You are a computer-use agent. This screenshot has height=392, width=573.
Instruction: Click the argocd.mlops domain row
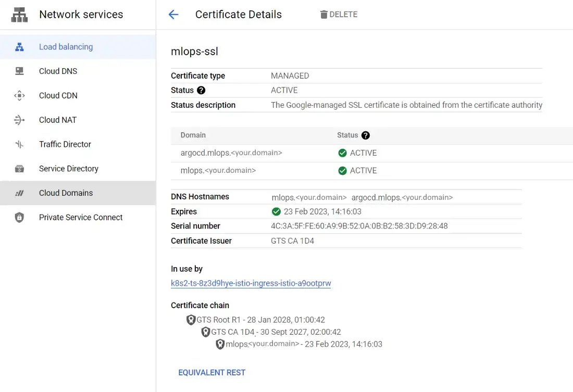231,153
